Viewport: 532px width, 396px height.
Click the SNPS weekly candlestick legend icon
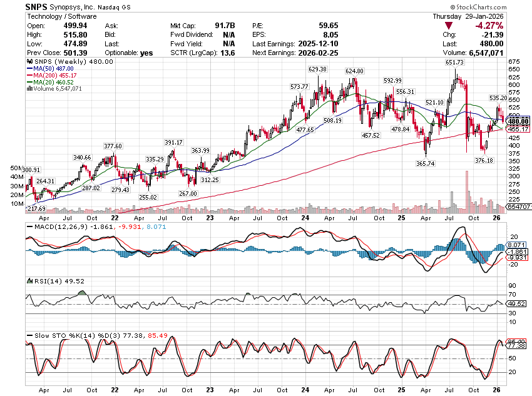[x=29, y=61]
